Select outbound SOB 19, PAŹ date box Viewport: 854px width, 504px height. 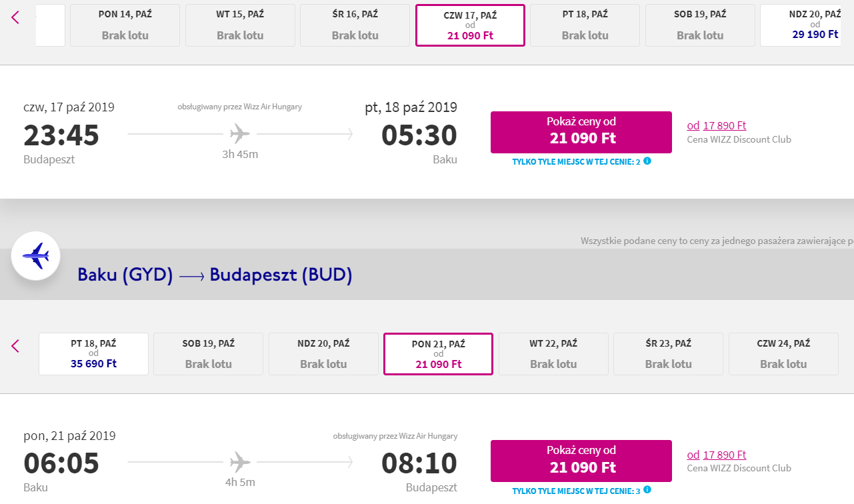tap(700, 25)
